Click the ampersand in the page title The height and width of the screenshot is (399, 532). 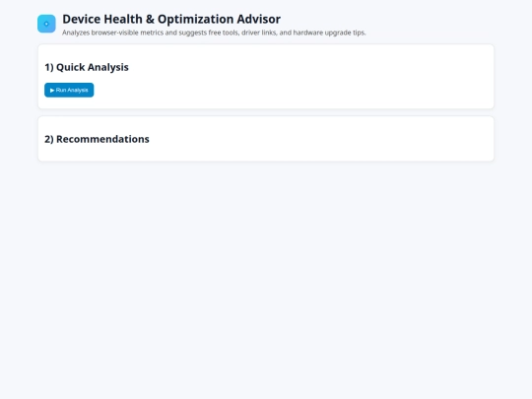[150, 19]
